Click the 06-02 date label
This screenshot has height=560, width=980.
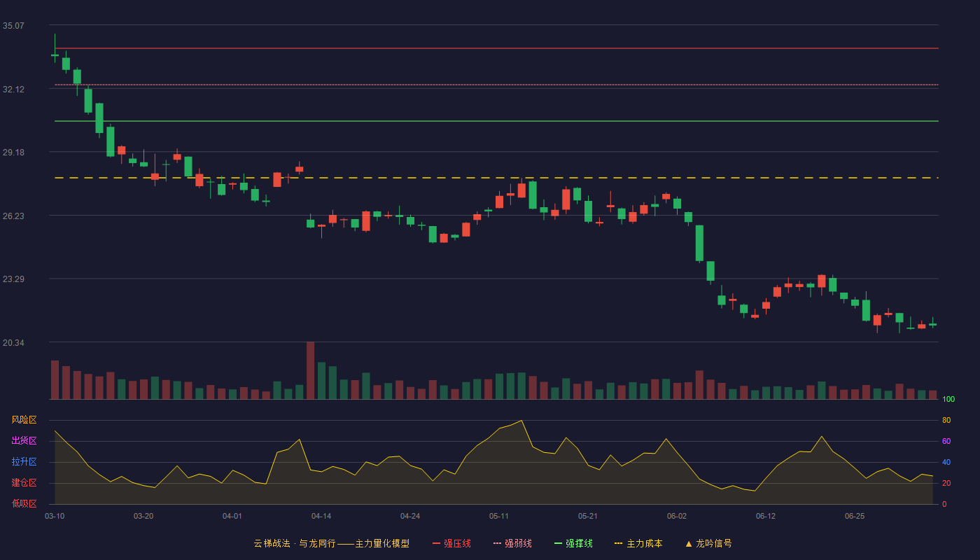pyautogui.click(x=677, y=516)
